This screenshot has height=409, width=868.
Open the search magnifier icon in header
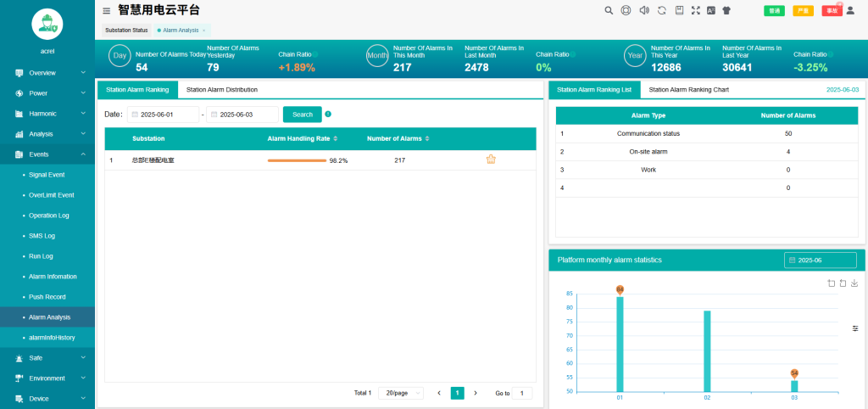(x=609, y=10)
